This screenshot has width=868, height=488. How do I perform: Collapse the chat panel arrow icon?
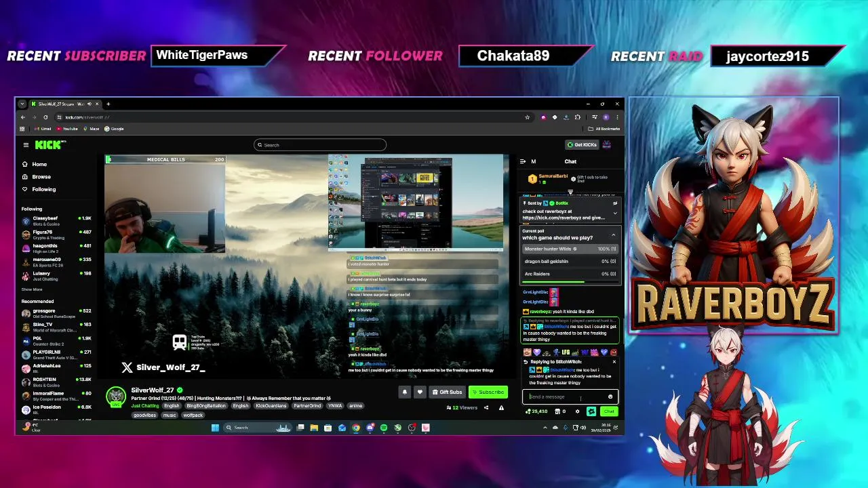[523, 161]
